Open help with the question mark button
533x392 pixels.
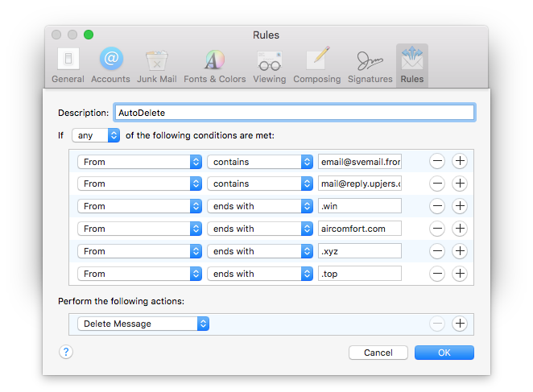[66, 352]
